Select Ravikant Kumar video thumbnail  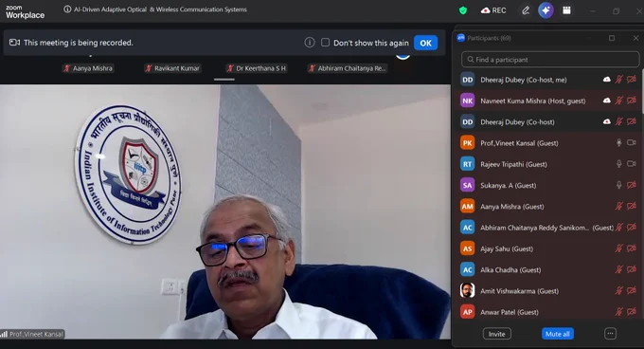click(x=172, y=68)
